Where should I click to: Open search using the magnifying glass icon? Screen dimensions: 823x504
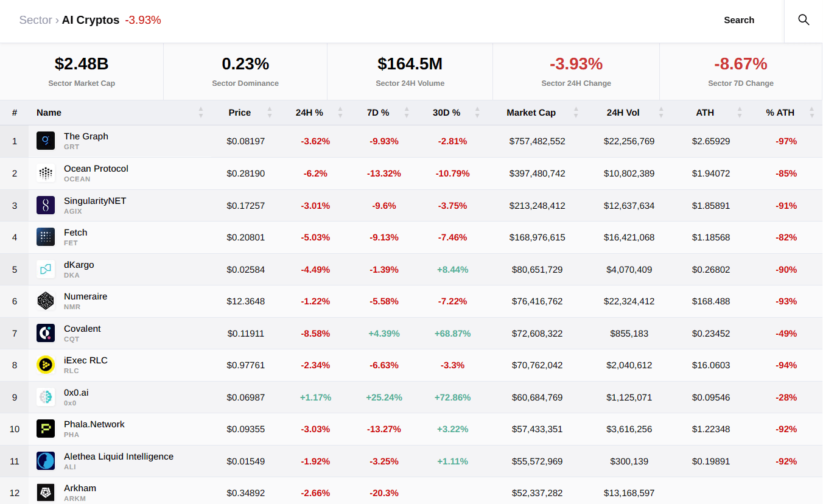coord(804,19)
